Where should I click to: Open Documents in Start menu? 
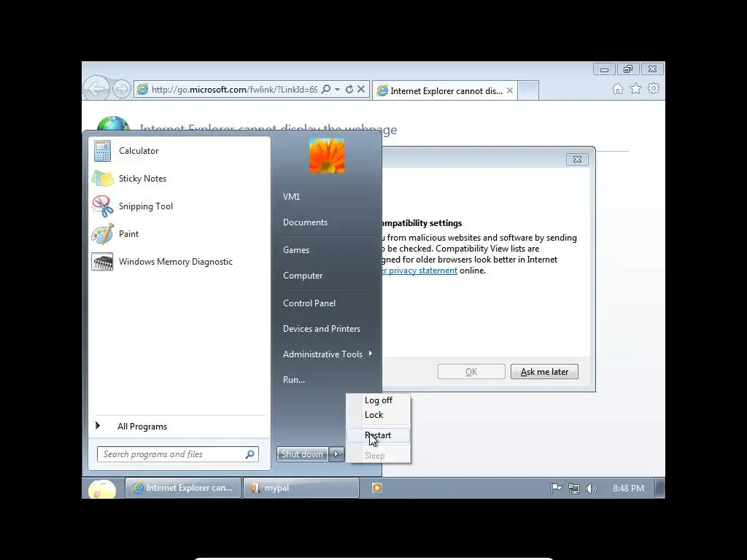pyautogui.click(x=305, y=222)
